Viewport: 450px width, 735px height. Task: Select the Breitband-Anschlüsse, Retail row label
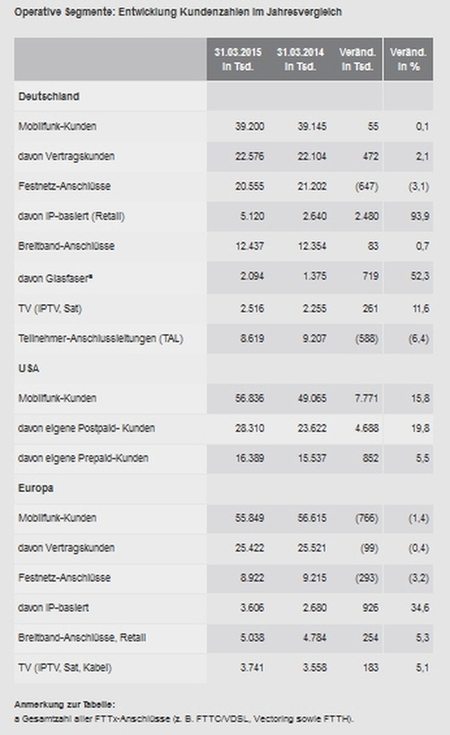[82, 638]
